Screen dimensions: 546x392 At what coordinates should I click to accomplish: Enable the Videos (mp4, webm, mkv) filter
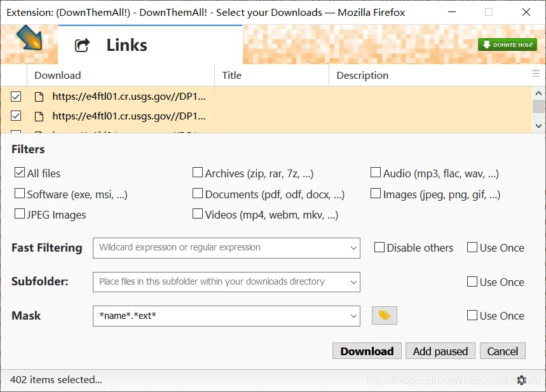click(x=198, y=213)
